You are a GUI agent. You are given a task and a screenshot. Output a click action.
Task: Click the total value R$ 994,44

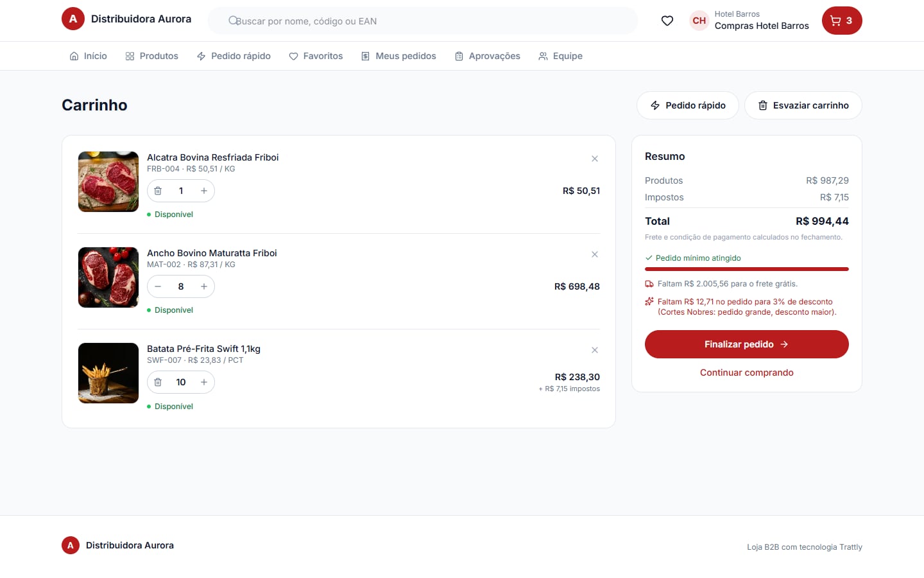click(x=822, y=221)
